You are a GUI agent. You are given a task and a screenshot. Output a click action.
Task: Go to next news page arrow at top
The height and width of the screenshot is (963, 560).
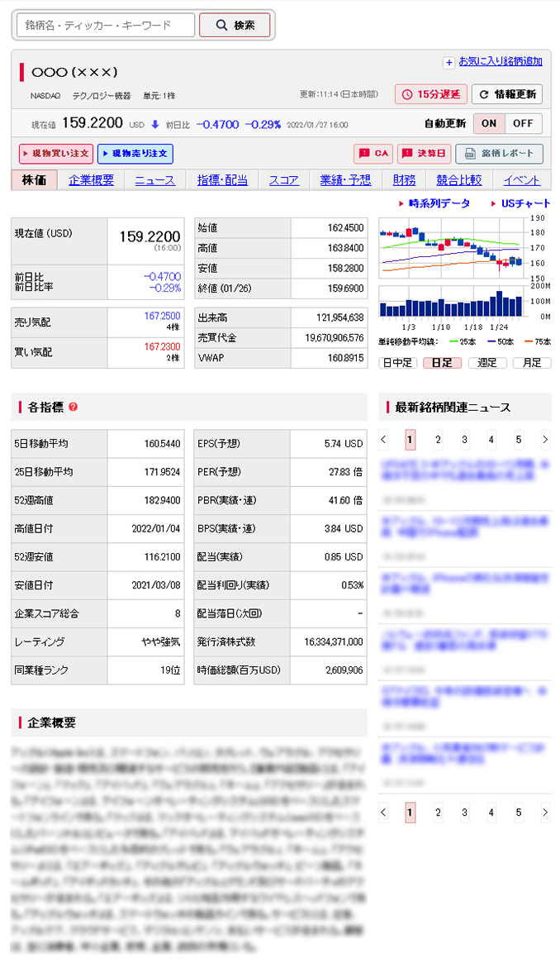[x=544, y=439]
